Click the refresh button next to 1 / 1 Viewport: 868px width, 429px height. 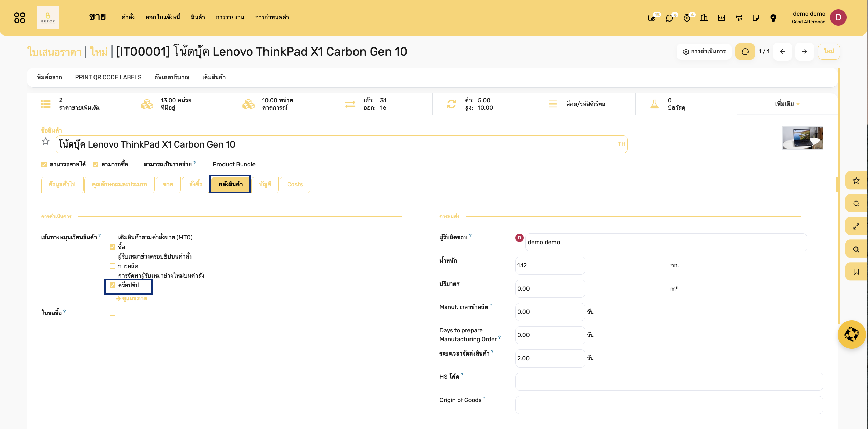pyautogui.click(x=745, y=52)
